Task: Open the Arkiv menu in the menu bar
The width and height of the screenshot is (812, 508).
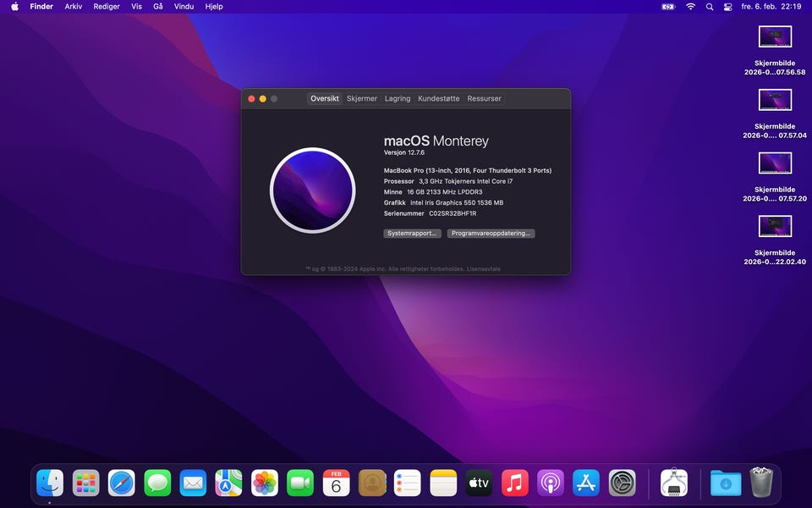Action: click(x=74, y=7)
